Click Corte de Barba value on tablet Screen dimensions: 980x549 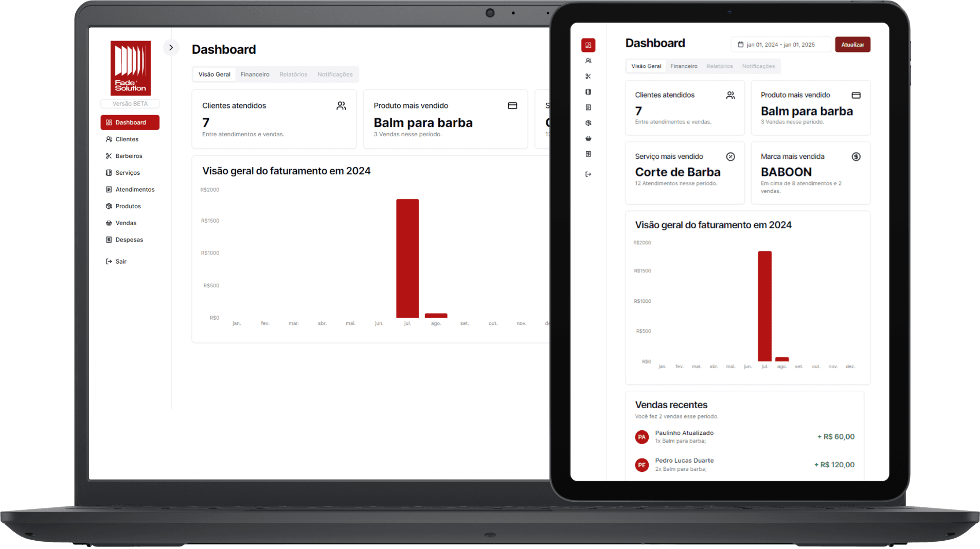(x=678, y=172)
